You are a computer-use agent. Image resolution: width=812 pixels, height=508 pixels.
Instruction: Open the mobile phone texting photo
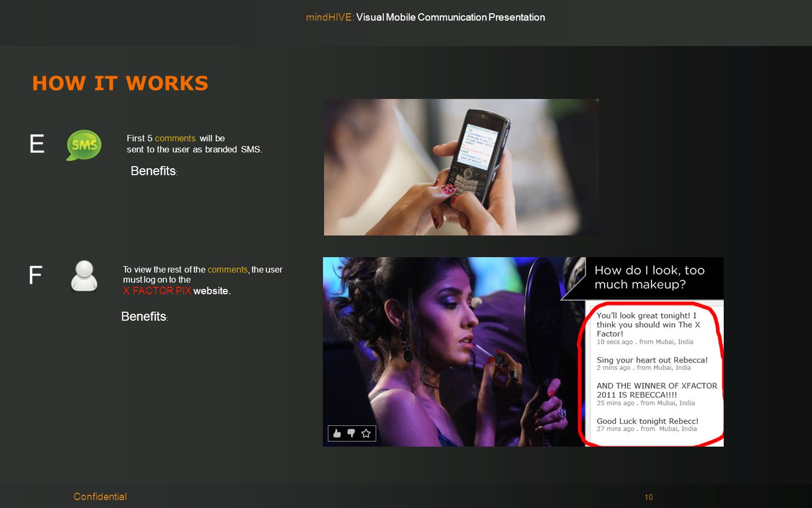point(462,167)
